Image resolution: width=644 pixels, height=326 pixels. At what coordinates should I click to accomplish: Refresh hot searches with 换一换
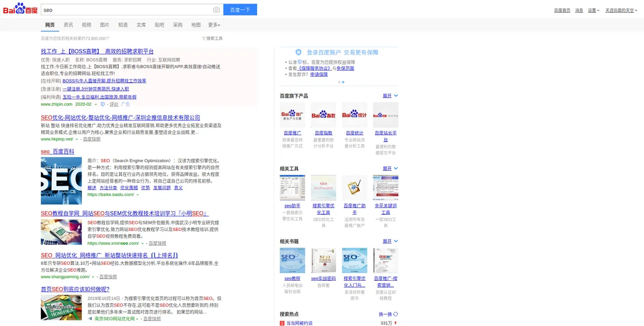(x=388, y=314)
